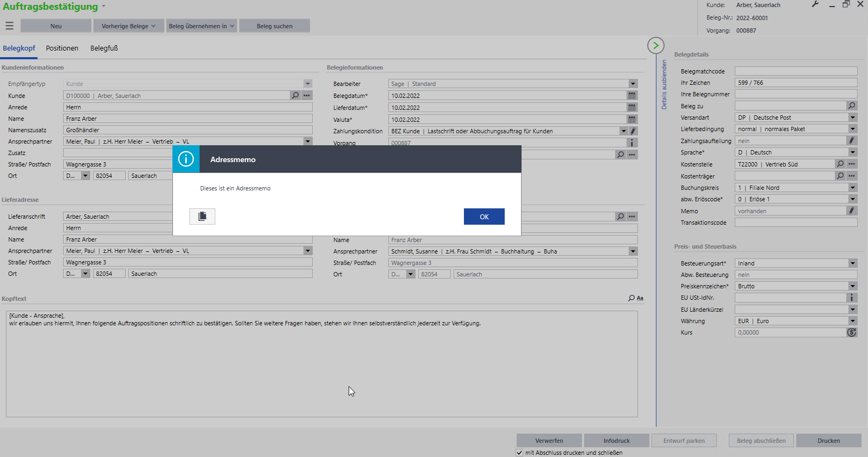The width and height of the screenshot is (868, 457).
Task: Edit the Zahlungskondition using the pencil icon
Action: point(633,131)
